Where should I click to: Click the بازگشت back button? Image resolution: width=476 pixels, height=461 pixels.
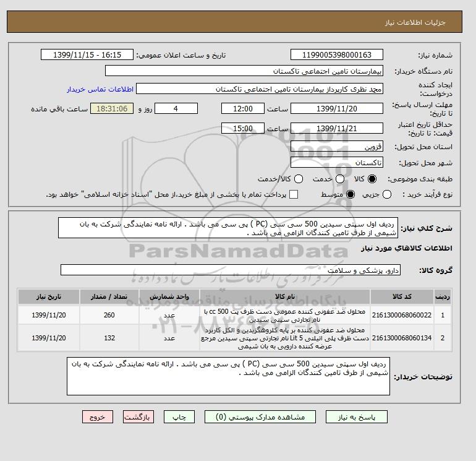pos(138,417)
